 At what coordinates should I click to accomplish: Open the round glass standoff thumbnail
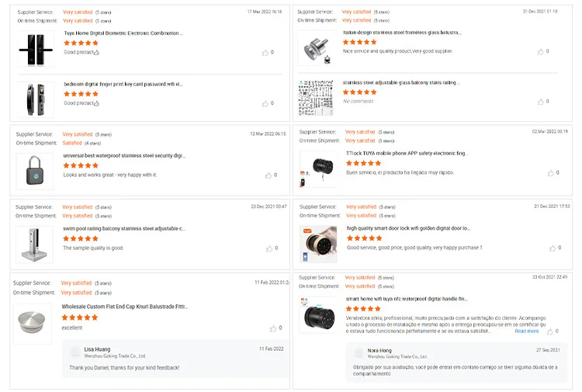[317, 47]
